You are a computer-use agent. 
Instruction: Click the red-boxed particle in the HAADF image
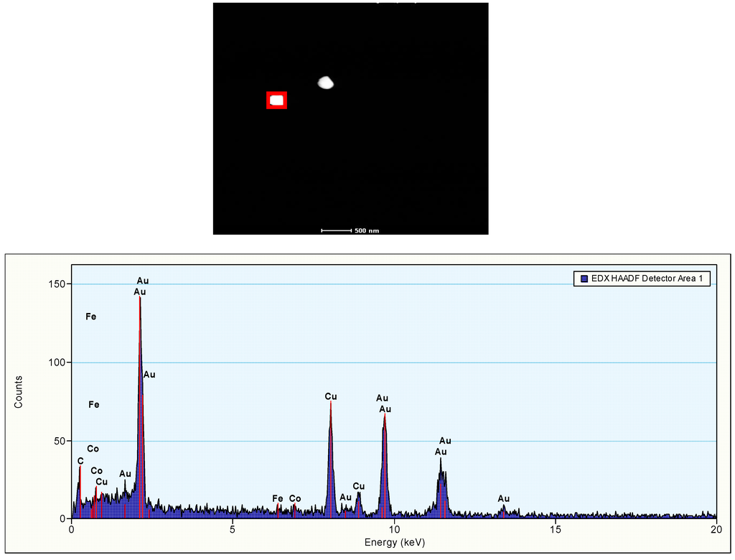click(x=276, y=101)
